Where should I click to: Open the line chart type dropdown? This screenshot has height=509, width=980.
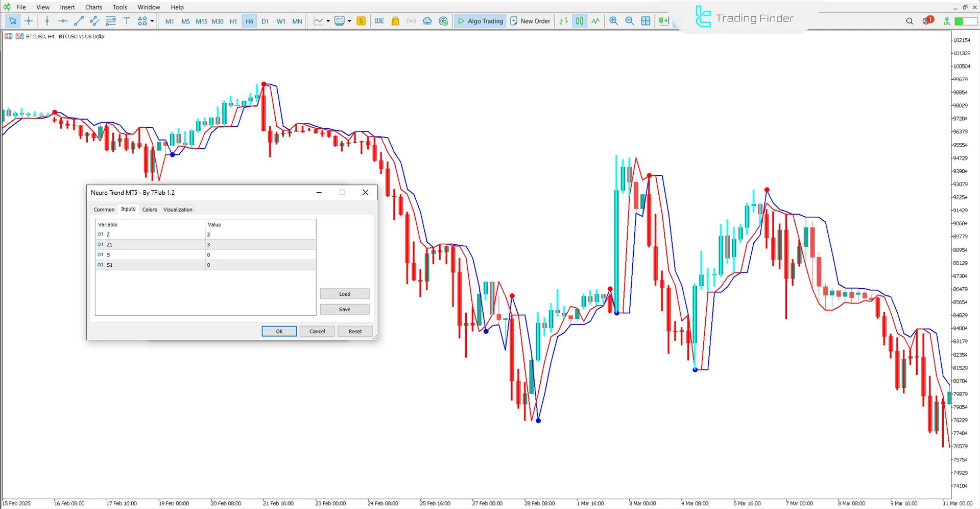click(x=328, y=21)
